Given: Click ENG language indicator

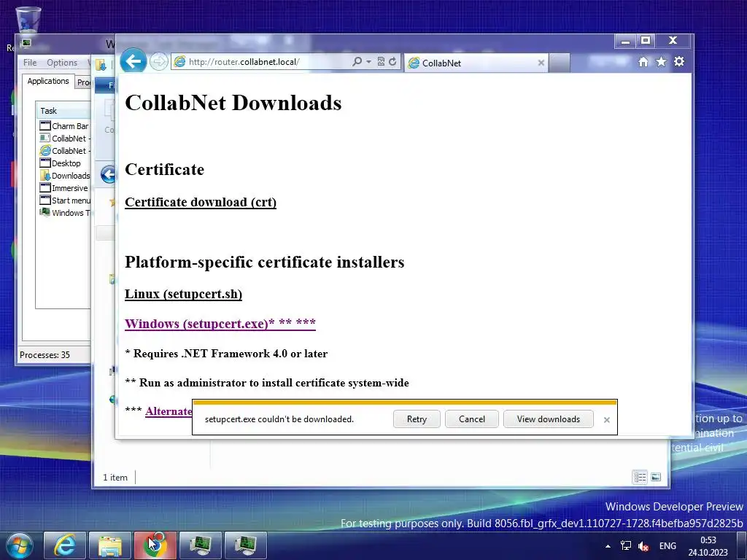Looking at the screenshot, I should point(667,546).
